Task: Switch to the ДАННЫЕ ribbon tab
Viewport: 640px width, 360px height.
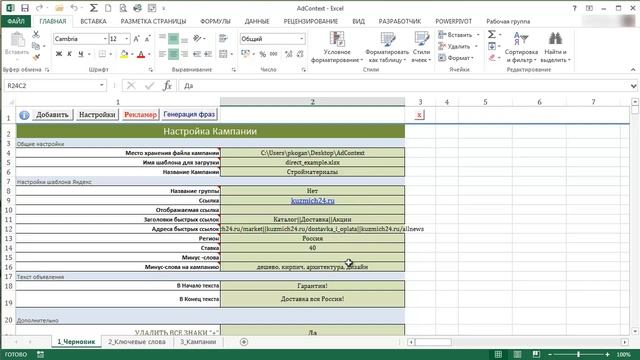Action: [x=257, y=21]
